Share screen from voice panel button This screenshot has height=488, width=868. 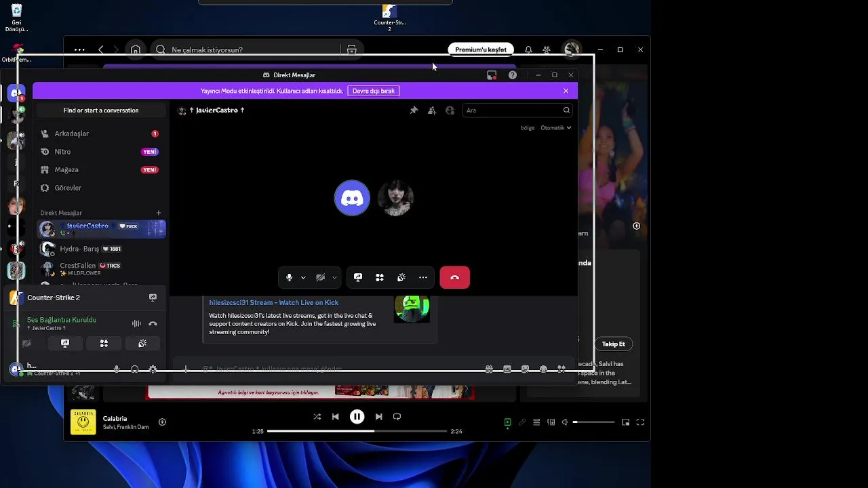point(65,344)
